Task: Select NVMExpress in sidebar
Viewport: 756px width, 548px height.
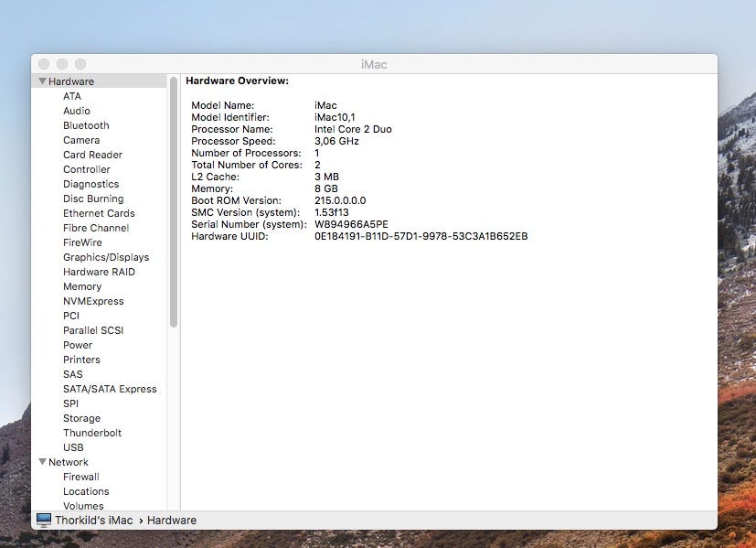Action: coord(93,301)
